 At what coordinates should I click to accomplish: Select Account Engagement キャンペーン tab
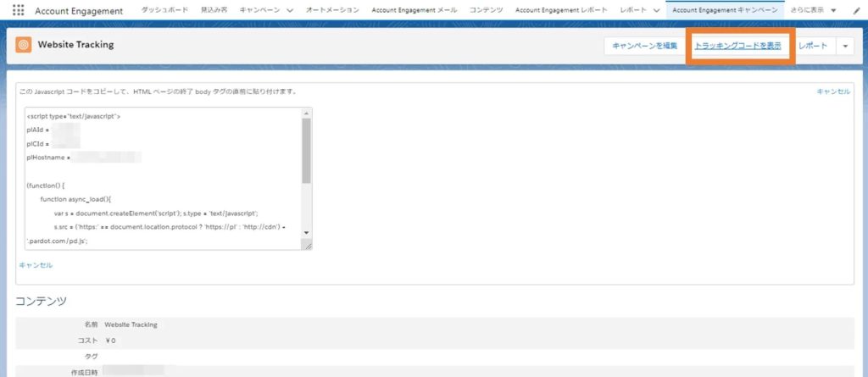click(x=725, y=10)
